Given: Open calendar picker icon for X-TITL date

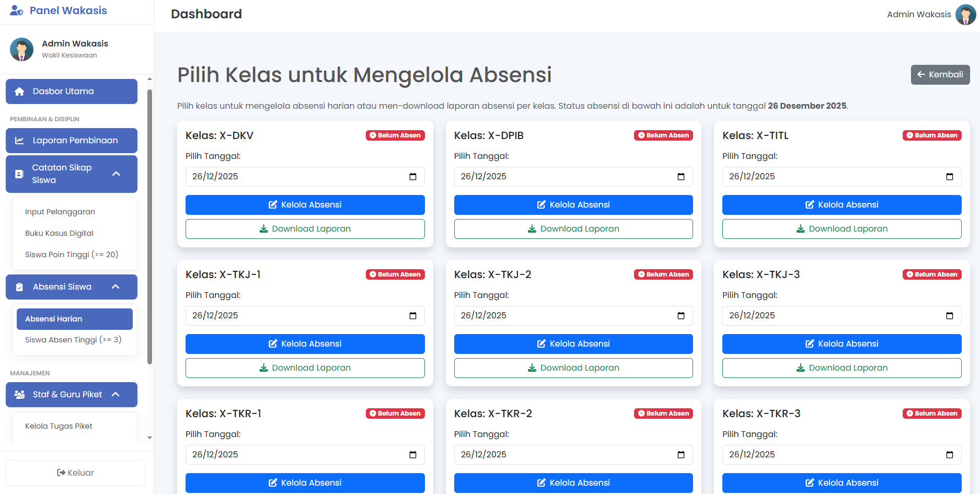Looking at the screenshot, I should [949, 177].
